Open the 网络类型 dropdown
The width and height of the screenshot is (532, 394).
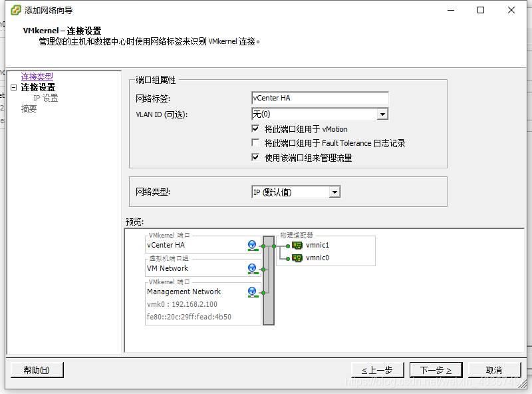335,192
